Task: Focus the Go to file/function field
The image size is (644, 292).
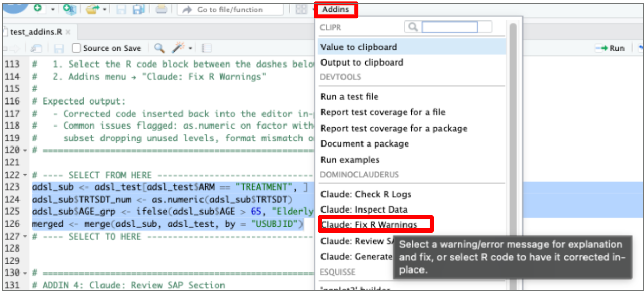Action: [x=230, y=9]
